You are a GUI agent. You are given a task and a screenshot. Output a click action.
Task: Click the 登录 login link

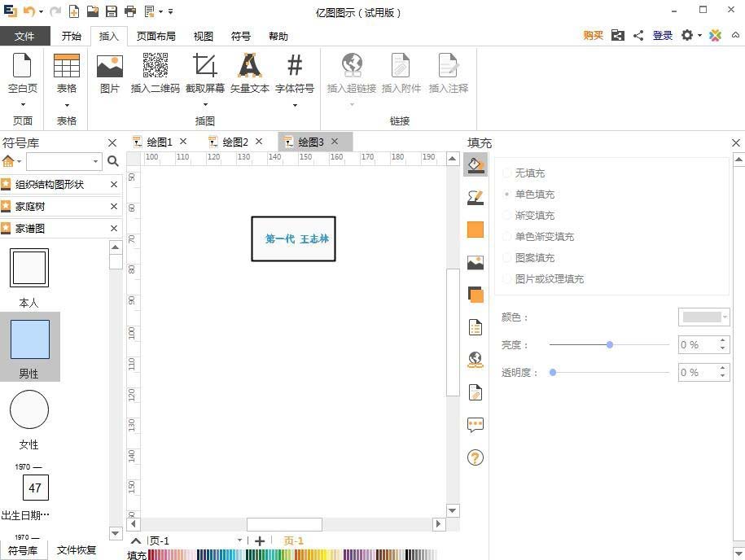[662, 36]
